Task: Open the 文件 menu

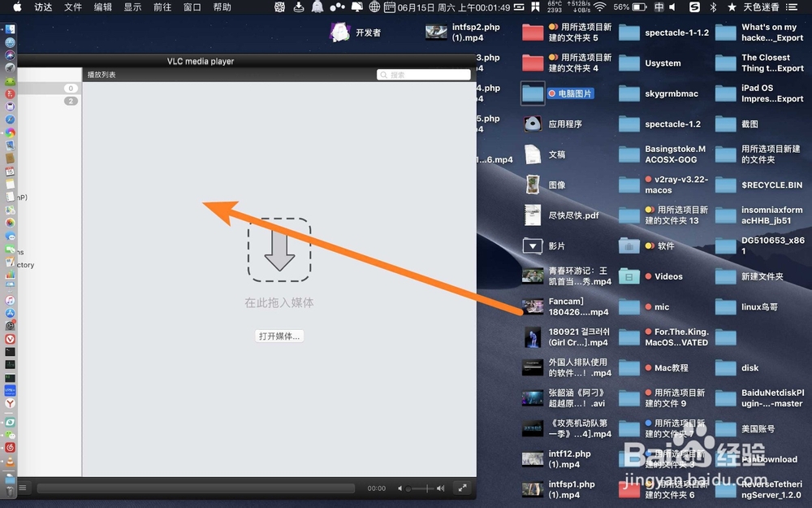Action: pyautogui.click(x=73, y=7)
